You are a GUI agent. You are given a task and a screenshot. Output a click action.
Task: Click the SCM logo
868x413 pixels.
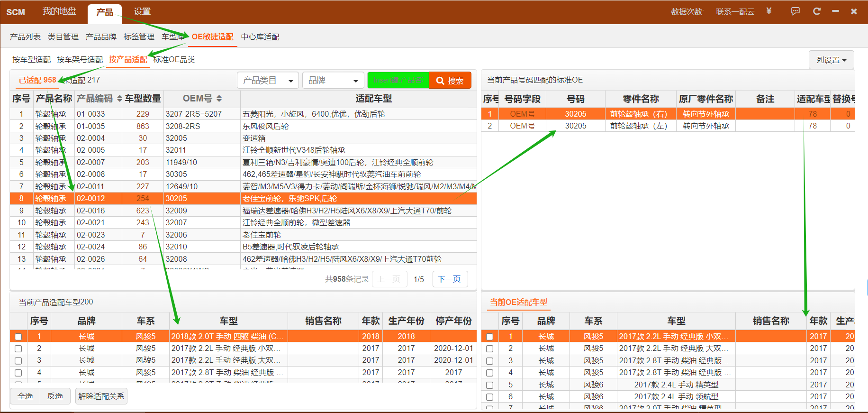point(16,12)
